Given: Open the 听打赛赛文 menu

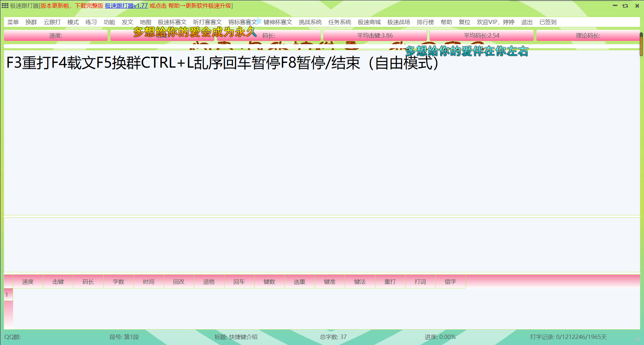Looking at the screenshot, I should 207,22.
